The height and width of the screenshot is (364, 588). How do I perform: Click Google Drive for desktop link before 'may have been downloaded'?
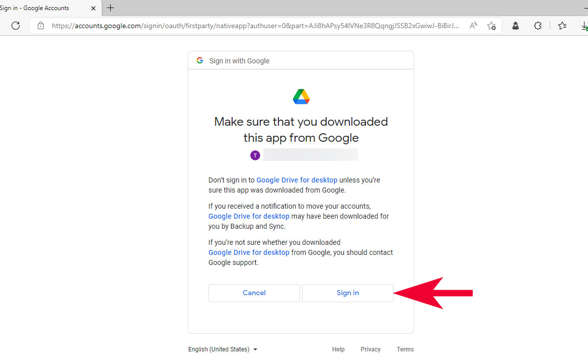[x=249, y=217]
